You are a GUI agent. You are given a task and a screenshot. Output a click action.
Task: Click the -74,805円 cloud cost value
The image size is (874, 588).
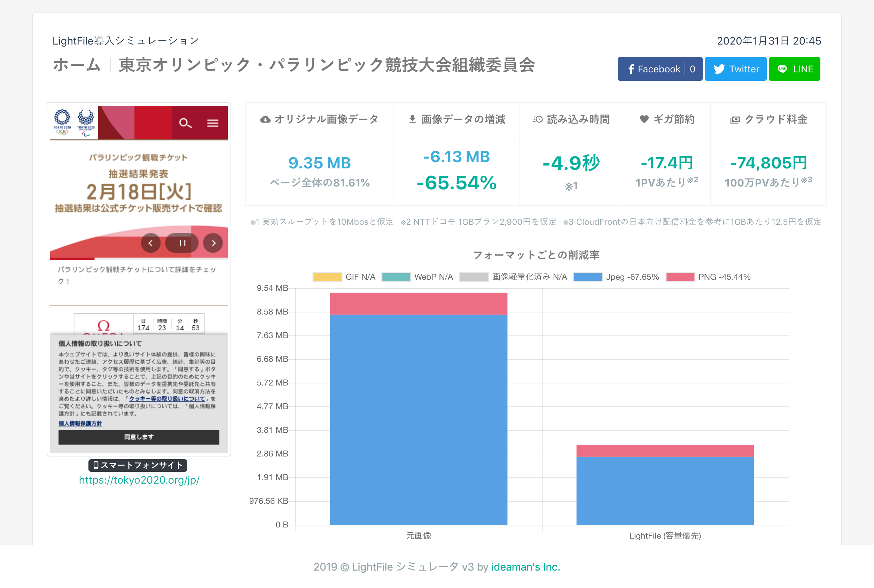pos(768,163)
